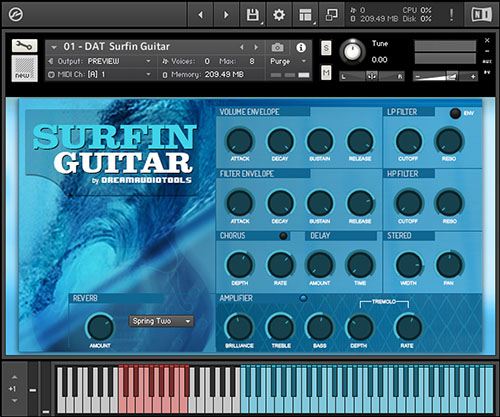Click the Max voices value 8

click(252, 61)
